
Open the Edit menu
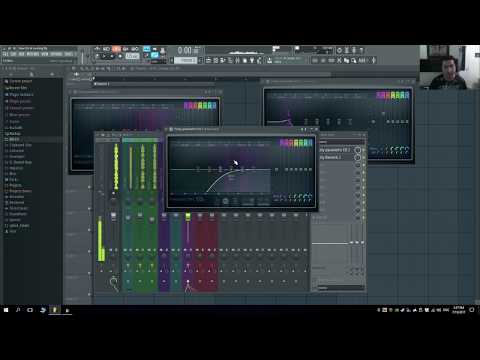pos(14,54)
